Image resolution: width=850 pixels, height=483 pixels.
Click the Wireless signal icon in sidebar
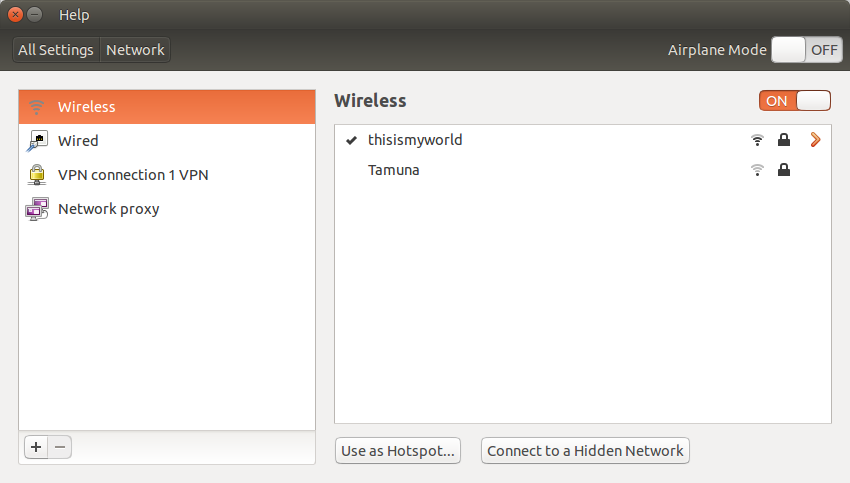(36, 107)
